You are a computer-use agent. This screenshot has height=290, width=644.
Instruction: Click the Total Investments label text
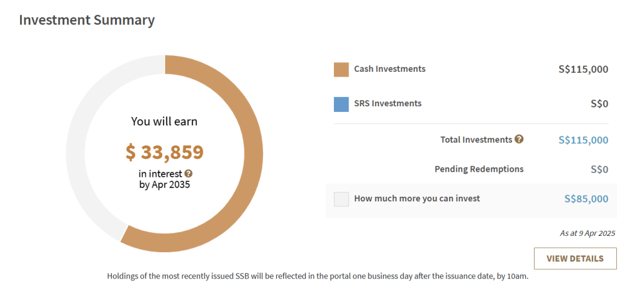tap(476, 140)
